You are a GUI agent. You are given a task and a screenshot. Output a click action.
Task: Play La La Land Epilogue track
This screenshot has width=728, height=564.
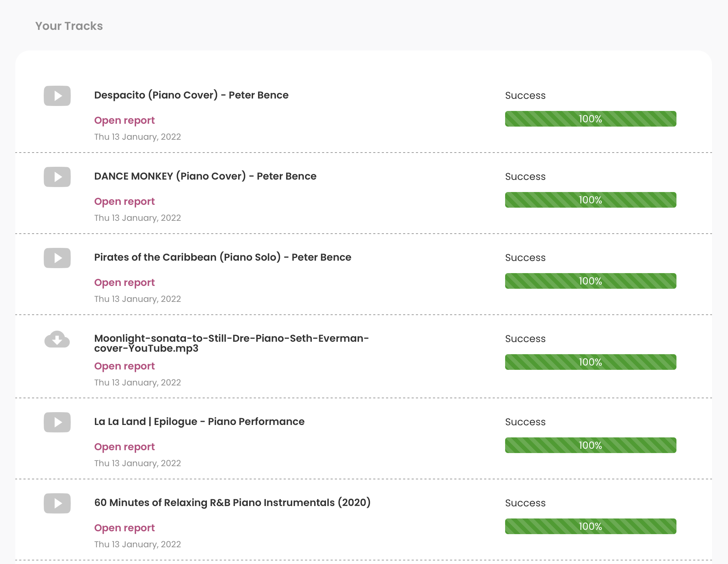[57, 422]
